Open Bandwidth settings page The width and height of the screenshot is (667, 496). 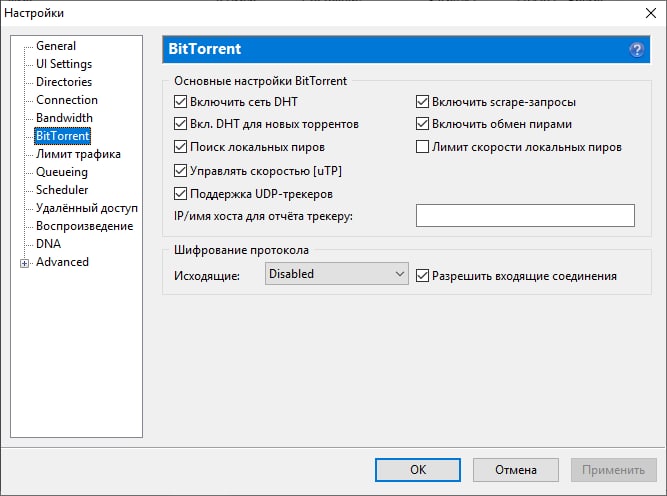pyautogui.click(x=64, y=117)
